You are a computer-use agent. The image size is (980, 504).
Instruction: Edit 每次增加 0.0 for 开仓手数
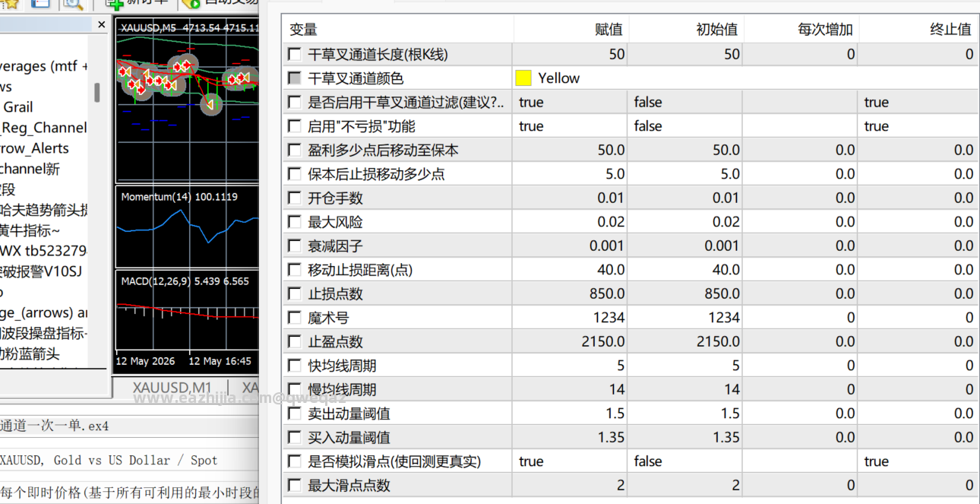click(x=801, y=198)
